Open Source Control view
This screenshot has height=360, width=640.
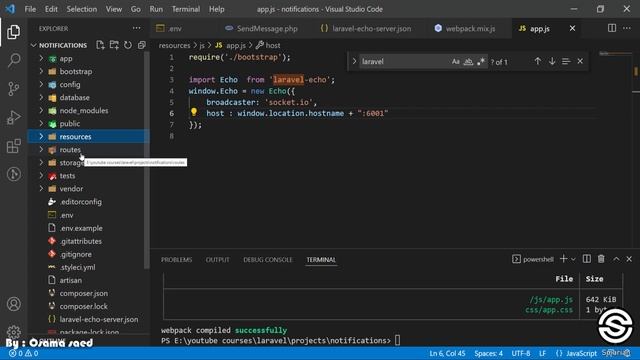13,89
